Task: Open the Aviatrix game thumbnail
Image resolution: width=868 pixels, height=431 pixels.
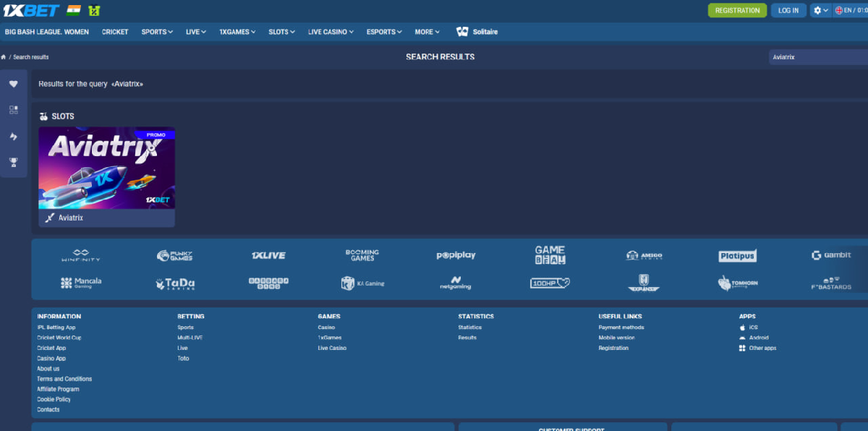Action: tap(106, 168)
